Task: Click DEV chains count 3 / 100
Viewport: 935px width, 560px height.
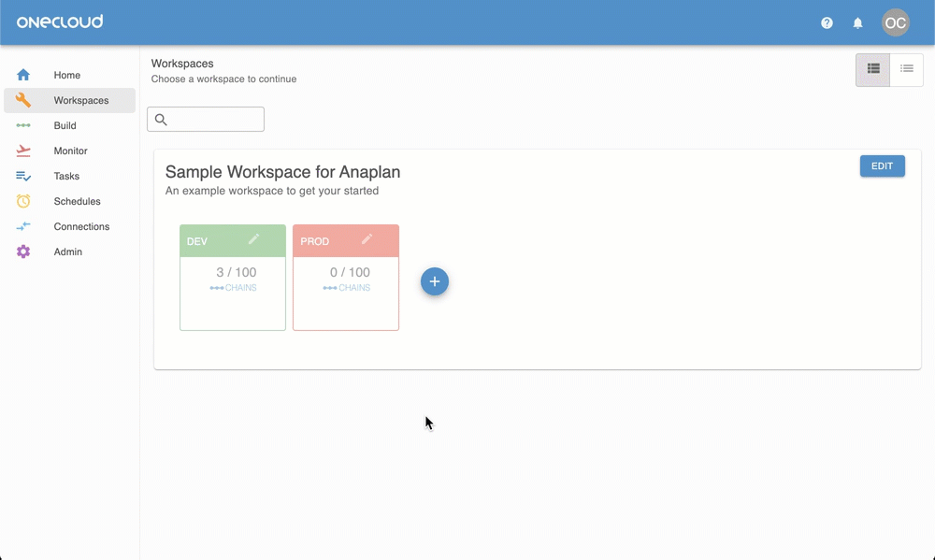Action: [x=237, y=273]
